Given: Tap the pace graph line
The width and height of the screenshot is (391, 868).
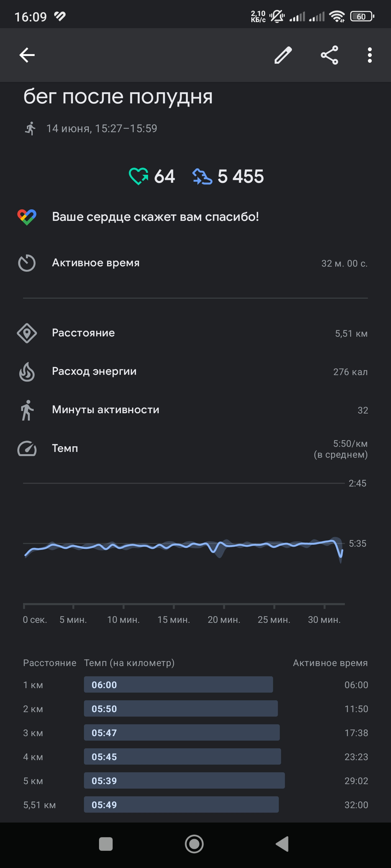Looking at the screenshot, I should coord(184,546).
